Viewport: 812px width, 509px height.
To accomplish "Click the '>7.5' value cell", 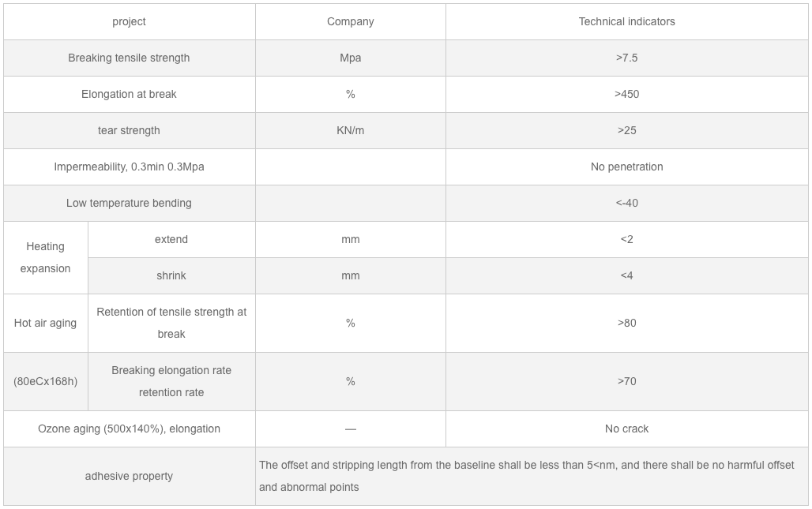I will click(x=626, y=58).
